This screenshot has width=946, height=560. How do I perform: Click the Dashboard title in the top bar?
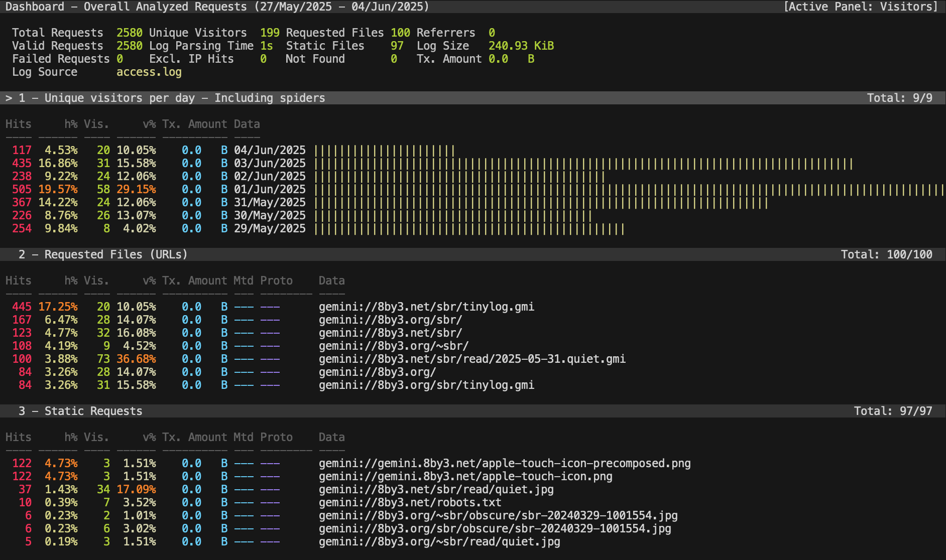tap(35, 7)
